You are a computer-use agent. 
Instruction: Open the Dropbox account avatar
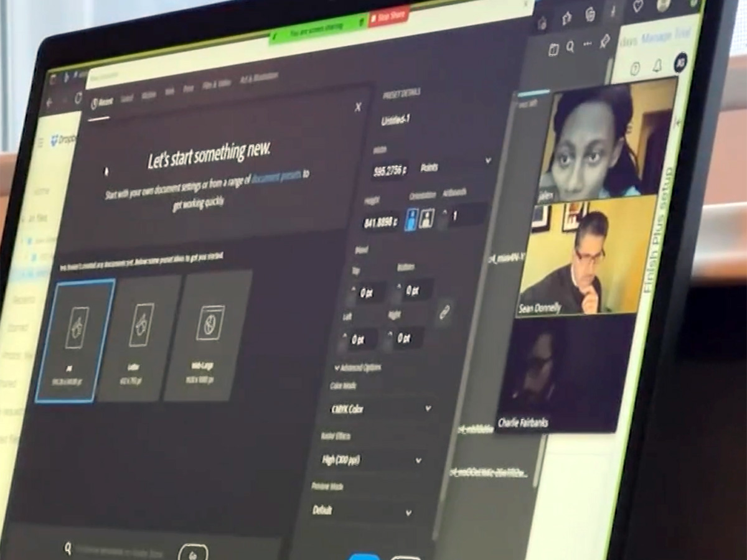680,63
